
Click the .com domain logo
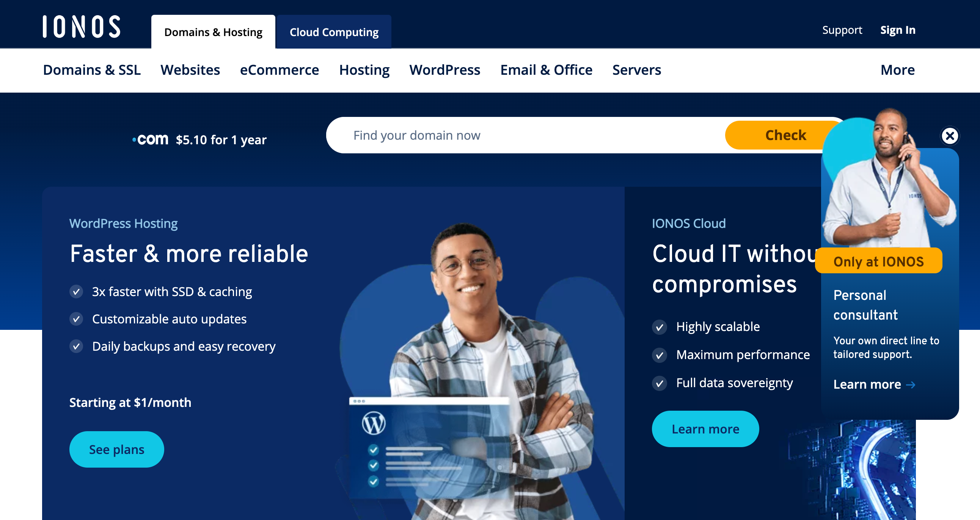pyautogui.click(x=150, y=140)
